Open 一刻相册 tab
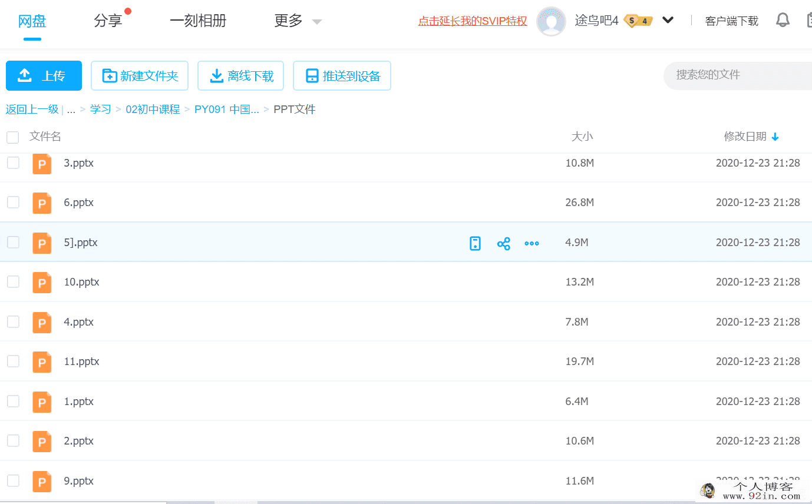 tap(198, 21)
